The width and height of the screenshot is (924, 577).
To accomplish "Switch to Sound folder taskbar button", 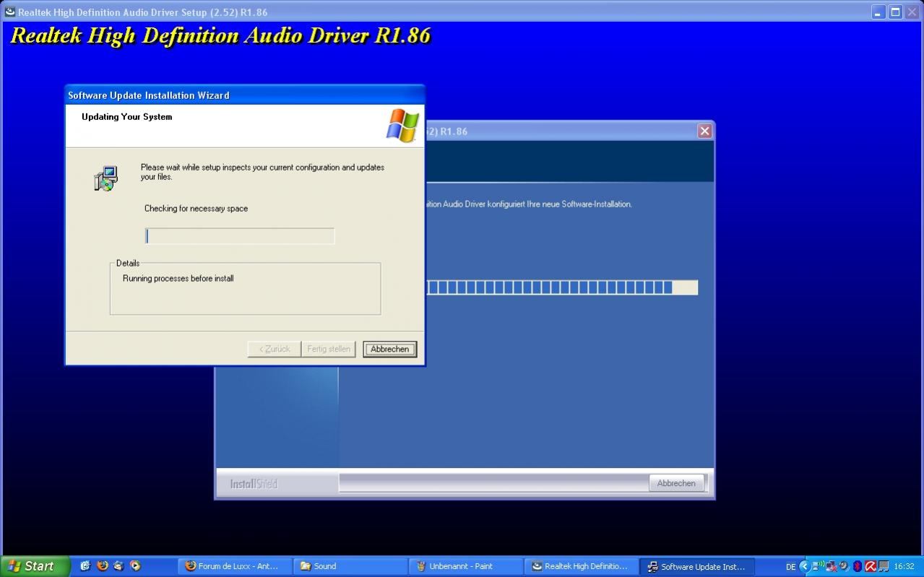I will pos(350,566).
